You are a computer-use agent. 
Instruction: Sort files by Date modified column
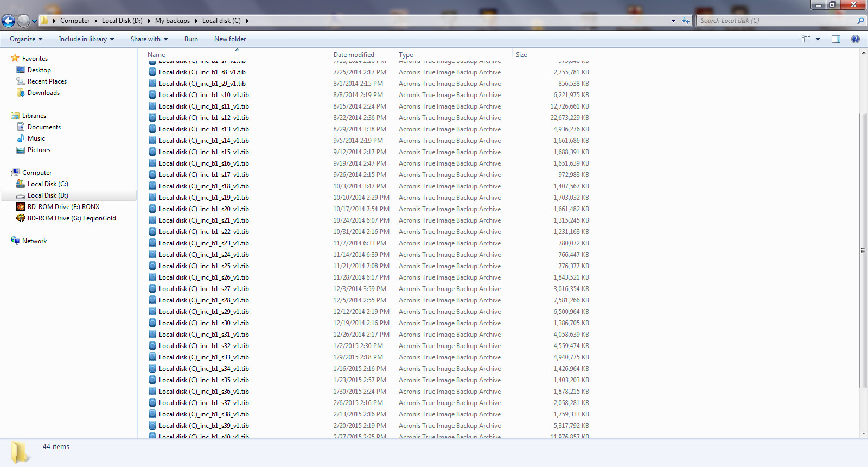pos(354,55)
